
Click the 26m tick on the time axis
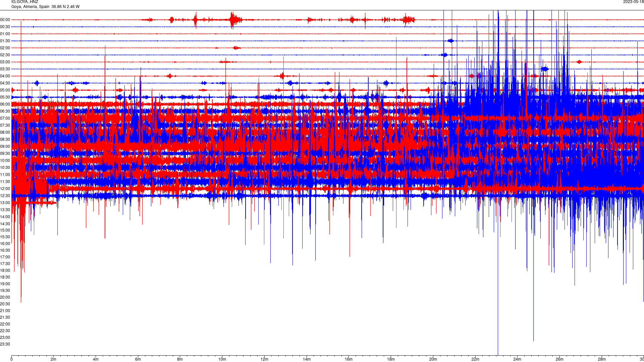pyautogui.click(x=559, y=359)
